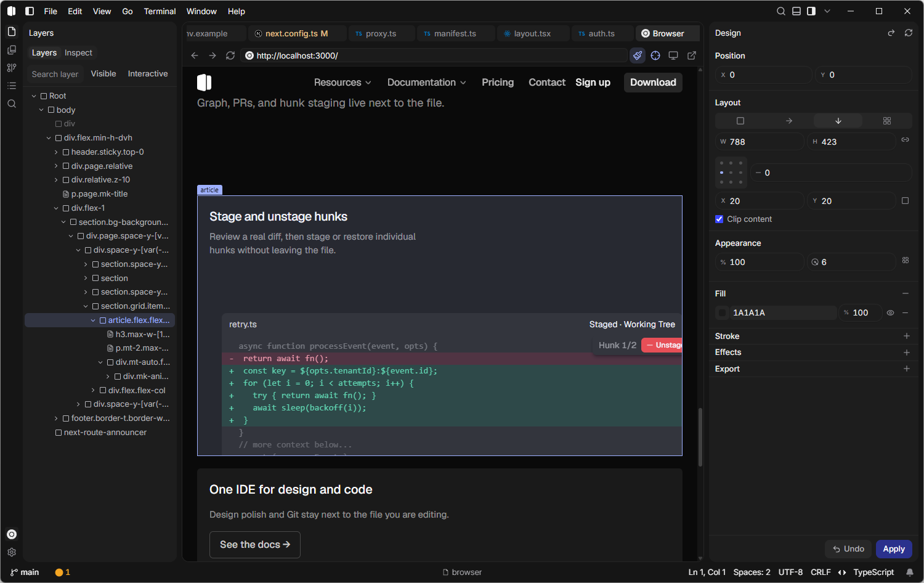Expand div.page.relative node

[x=57, y=166]
